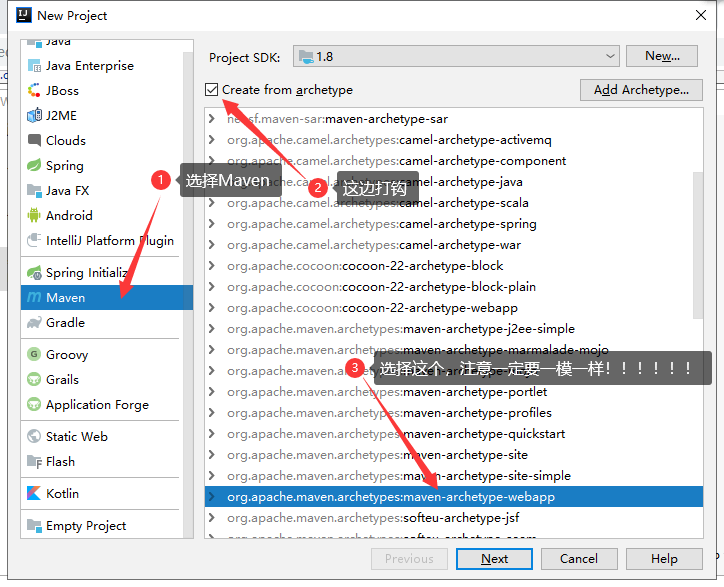Select cocoon-22-archetype-block-plain row
The width and height of the screenshot is (724, 587).
click(x=454, y=287)
